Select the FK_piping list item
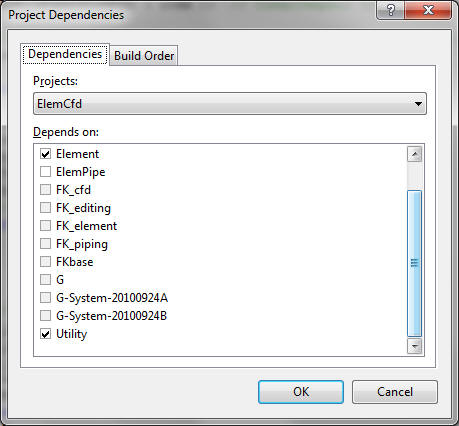This screenshot has width=459, height=426. pos(82,244)
